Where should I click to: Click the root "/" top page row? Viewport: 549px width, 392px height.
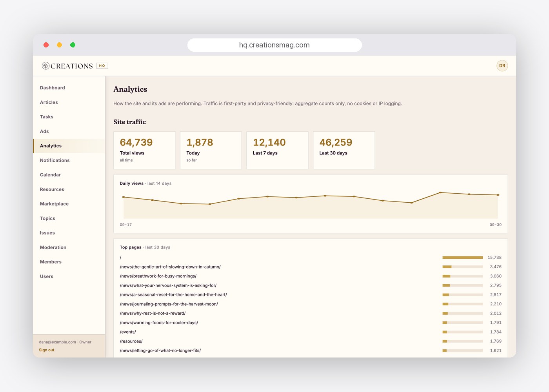pyautogui.click(x=311, y=258)
